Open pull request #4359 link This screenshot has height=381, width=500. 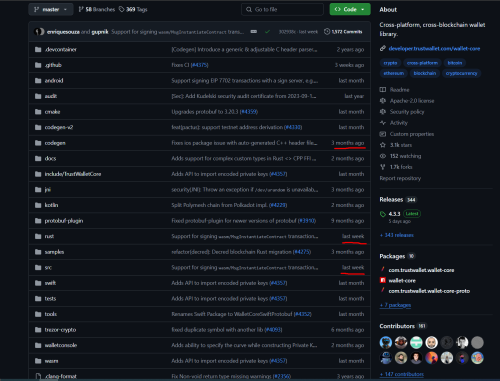(249, 112)
